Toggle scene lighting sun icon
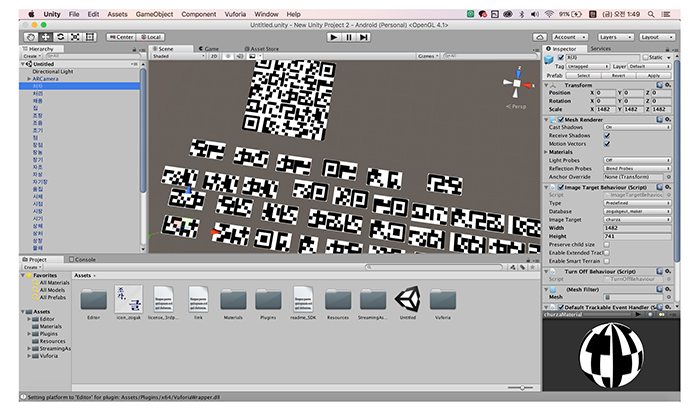The width and height of the screenshot is (700, 409). click(x=228, y=56)
